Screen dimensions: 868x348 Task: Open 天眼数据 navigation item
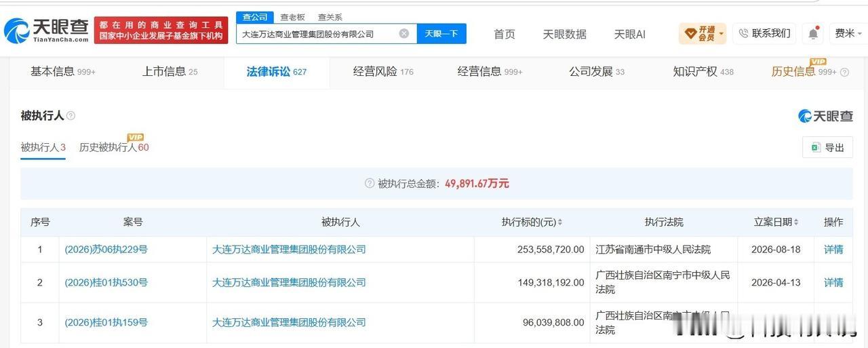pyautogui.click(x=564, y=34)
